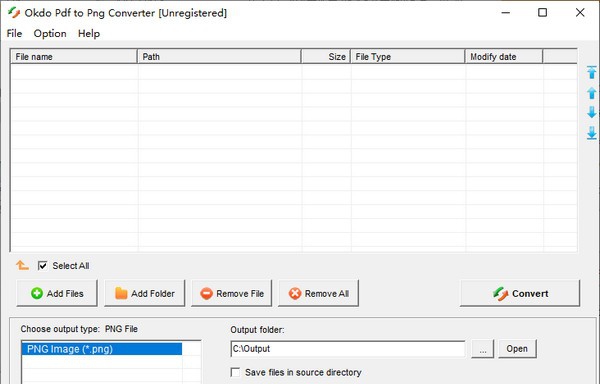The height and width of the screenshot is (384, 600).
Task: Open the Option menu
Action: pos(50,34)
